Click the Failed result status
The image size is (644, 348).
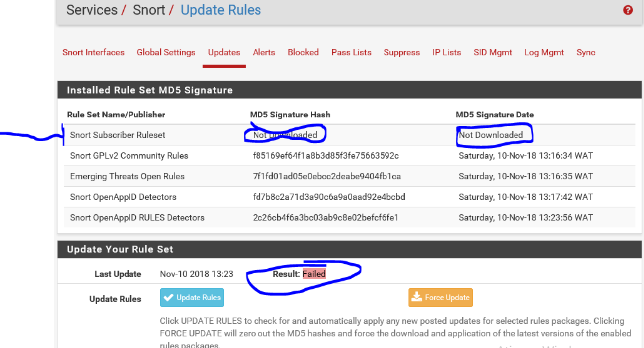coord(314,274)
